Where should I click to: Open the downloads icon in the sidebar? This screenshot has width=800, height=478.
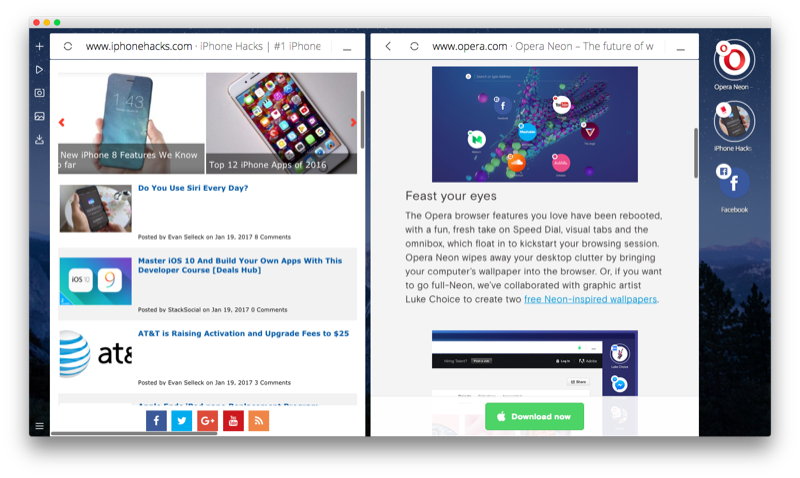point(39,140)
